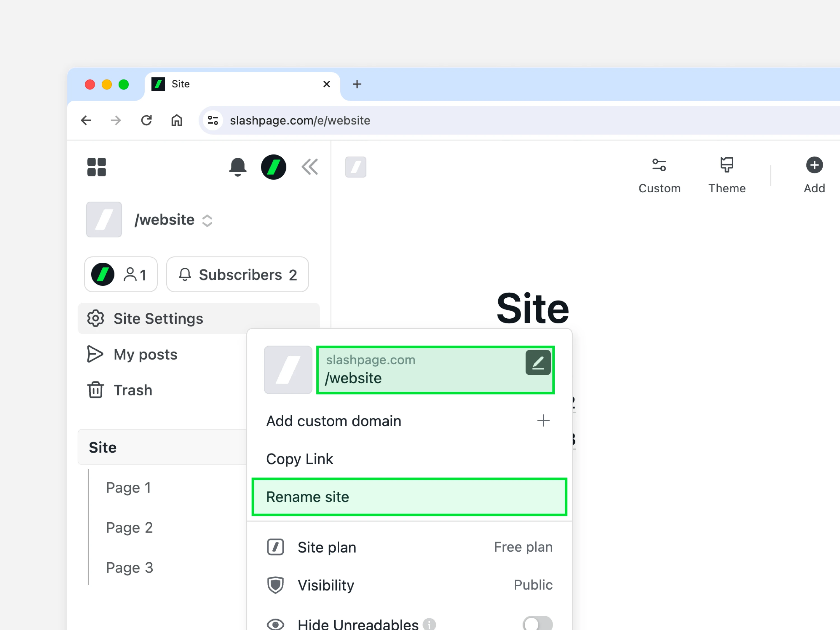Click the Add button in toolbar
This screenshot has width=840, height=630.
click(x=814, y=176)
